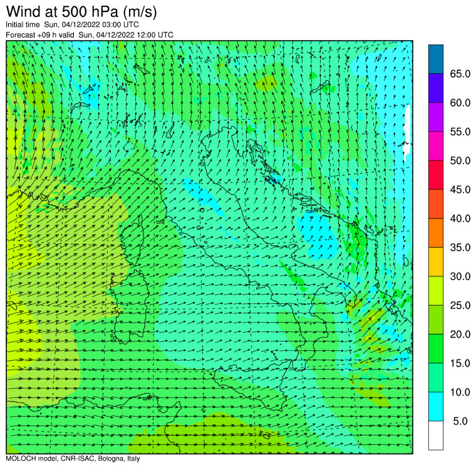The image size is (476, 468).
Task: Click the 45.0 colorbar label
Action: (460, 189)
